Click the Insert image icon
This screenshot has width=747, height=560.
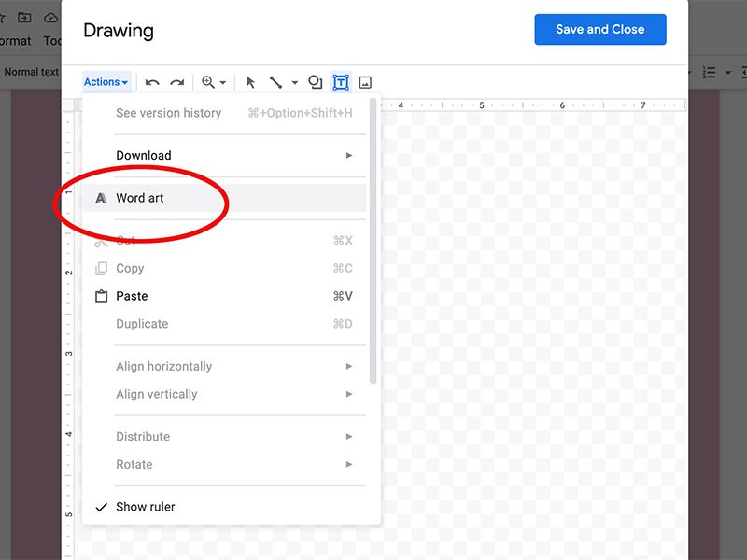click(x=365, y=82)
